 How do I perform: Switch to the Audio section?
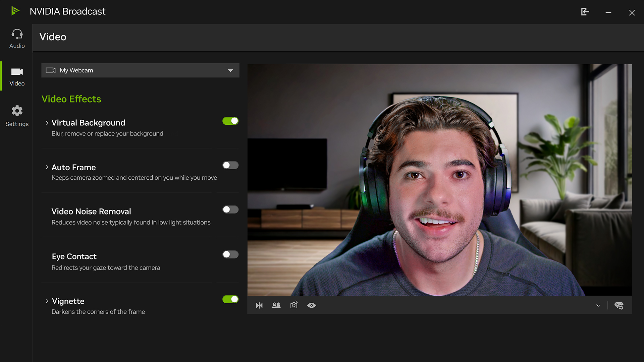16,38
